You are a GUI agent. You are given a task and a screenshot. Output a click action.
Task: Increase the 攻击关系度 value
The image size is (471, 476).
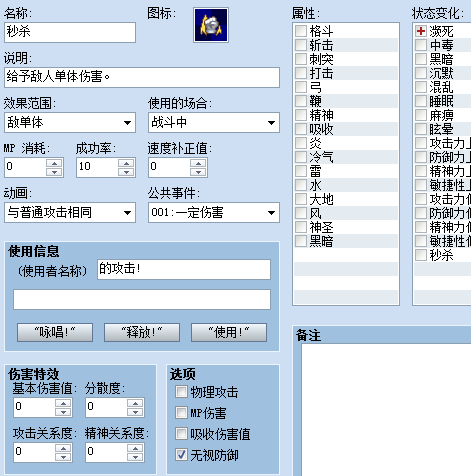coord(63,448)
